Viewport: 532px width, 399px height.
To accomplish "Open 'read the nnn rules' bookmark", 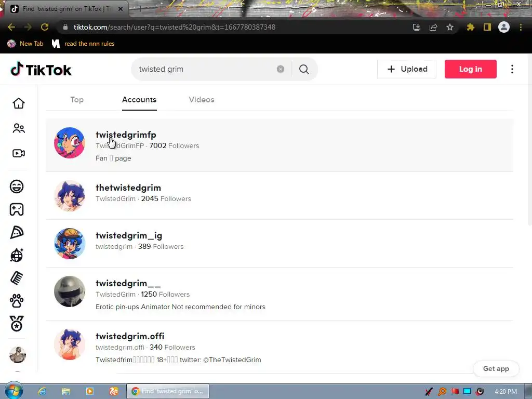I will tap(83, 44).
